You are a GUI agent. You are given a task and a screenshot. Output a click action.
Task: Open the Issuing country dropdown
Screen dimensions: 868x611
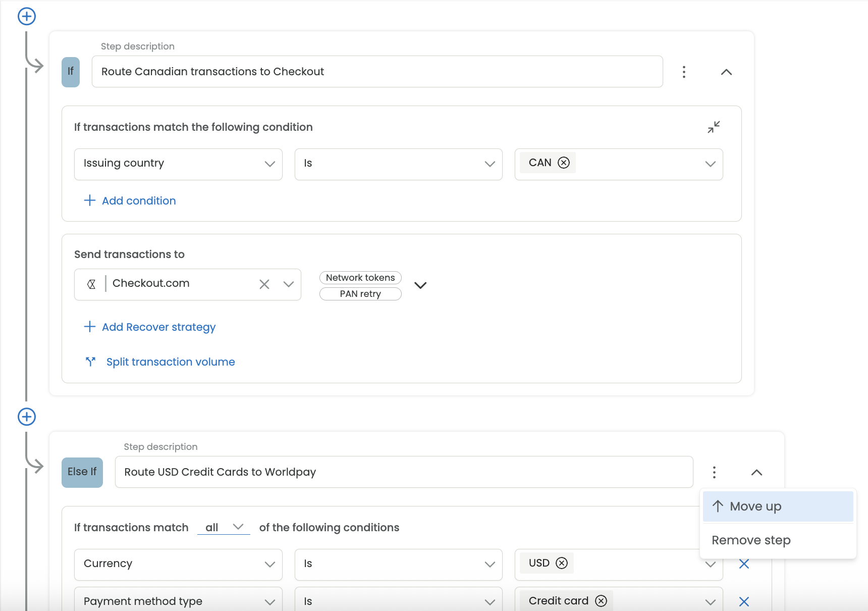178,164
